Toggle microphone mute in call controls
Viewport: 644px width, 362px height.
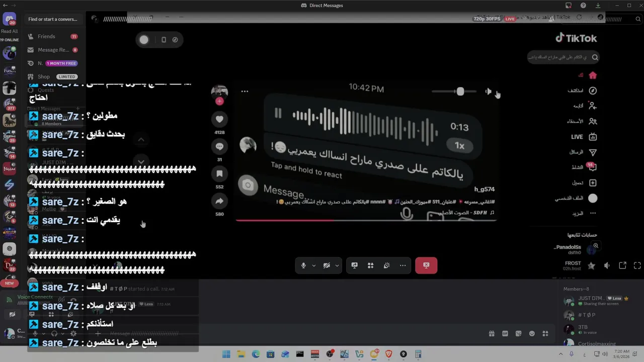(x=303, y=265)
